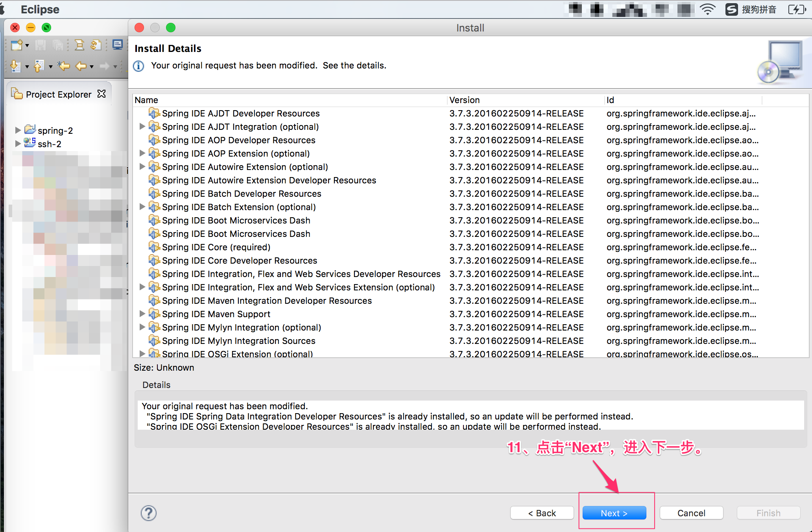Click the Save All toolbar icon
The image size is (812, 532).
58,45
